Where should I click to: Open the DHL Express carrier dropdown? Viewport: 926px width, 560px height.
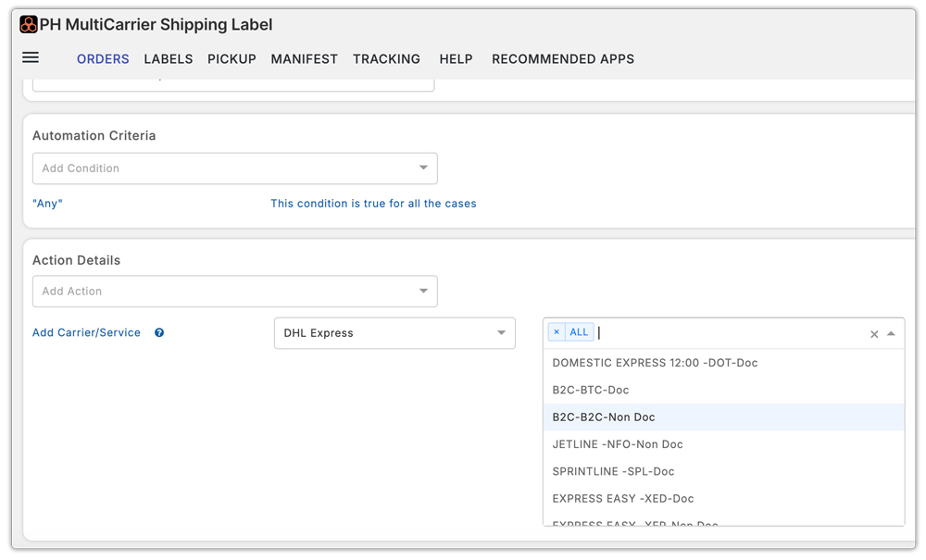coord(394,333)
